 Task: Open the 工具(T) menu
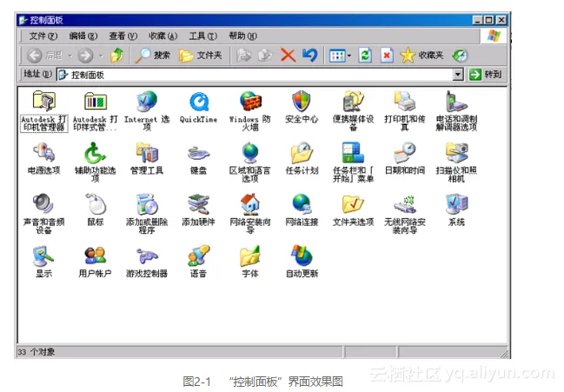[202, 36]
